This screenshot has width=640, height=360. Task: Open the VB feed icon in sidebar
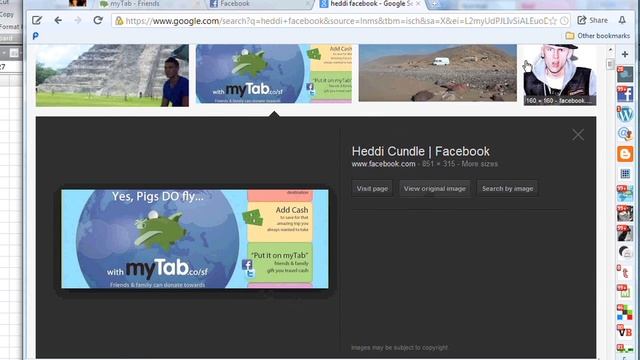pyautogui.click(x=624, y=331)
